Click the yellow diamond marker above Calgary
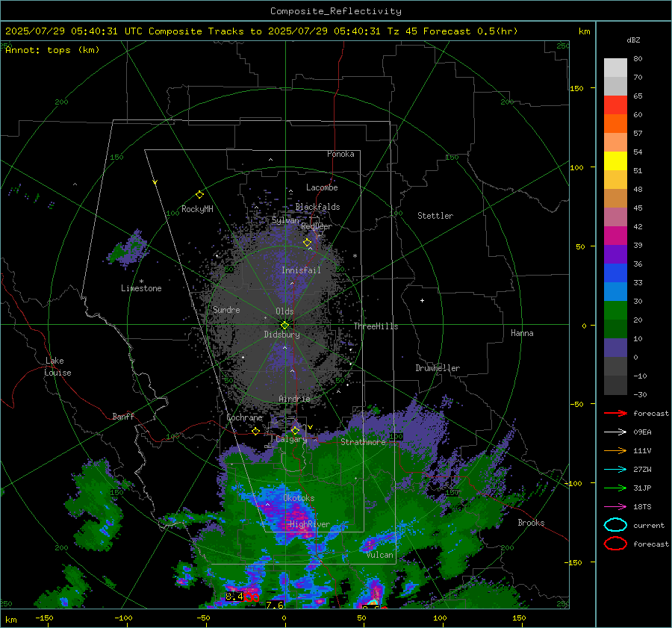This screenshot has height=628, width=672. (x=295, y=430)
